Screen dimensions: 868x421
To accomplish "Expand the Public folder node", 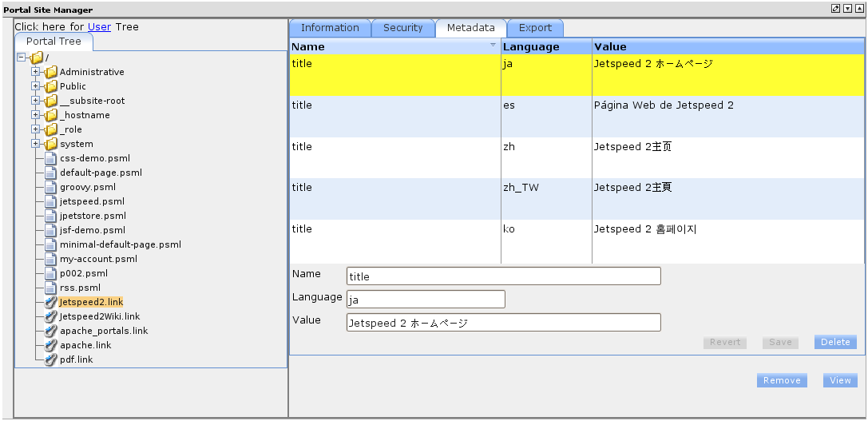I will click(36, 86).
